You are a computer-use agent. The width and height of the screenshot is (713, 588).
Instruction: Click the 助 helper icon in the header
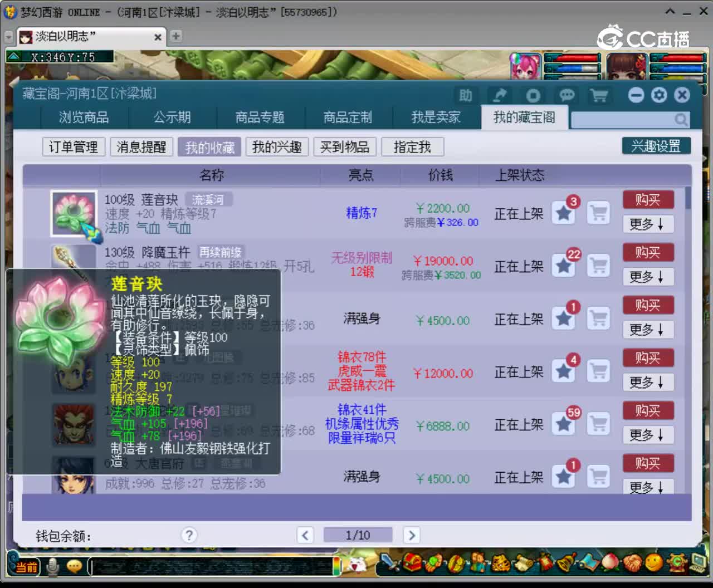[466, 95]
